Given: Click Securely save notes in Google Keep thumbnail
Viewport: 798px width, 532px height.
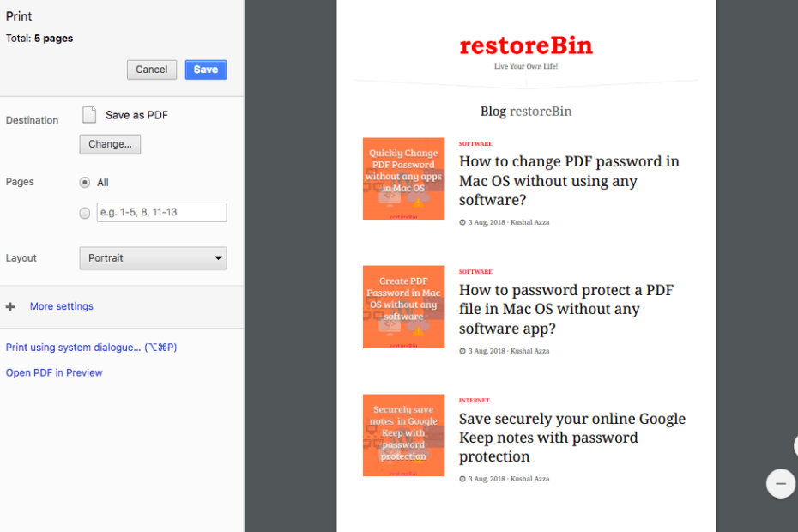Looking at the screenshot, I should [403, 435].
